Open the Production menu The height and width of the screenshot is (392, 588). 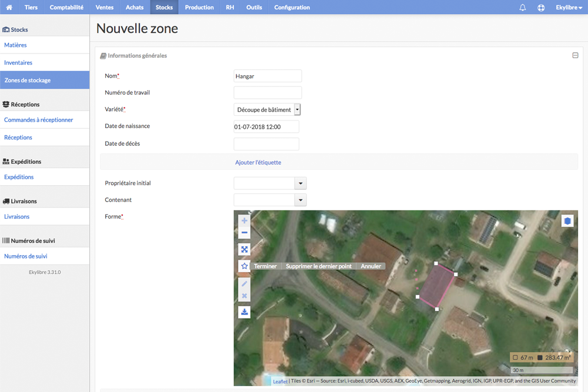[199, 7]
